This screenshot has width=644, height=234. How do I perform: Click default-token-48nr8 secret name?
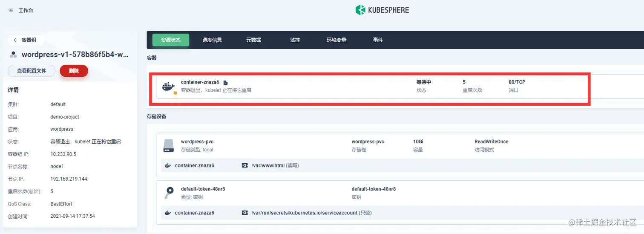(203, 189)
